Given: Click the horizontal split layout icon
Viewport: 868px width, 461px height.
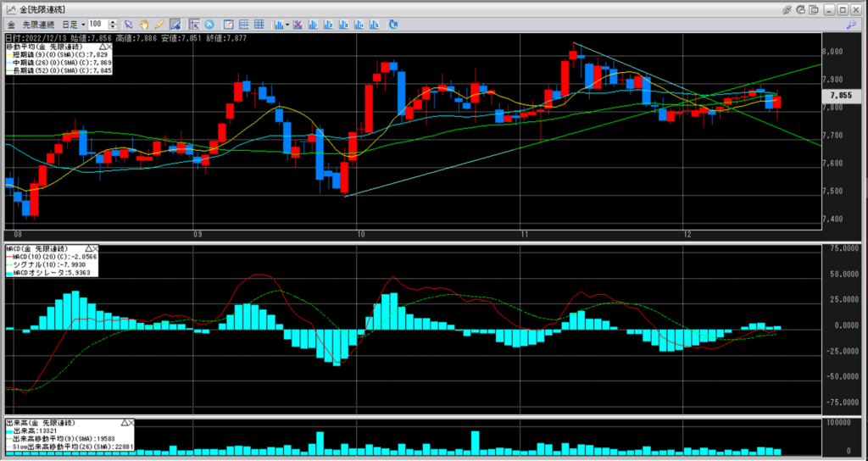Looking at the screenshot, I should (x=243, y=25).
